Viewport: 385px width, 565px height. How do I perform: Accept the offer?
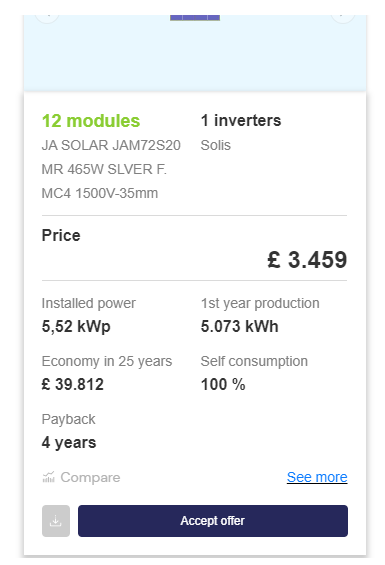(x=213, y=521)
